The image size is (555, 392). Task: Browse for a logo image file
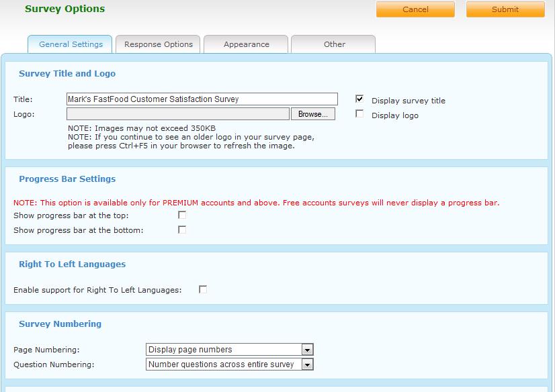[x=313, y=114]
